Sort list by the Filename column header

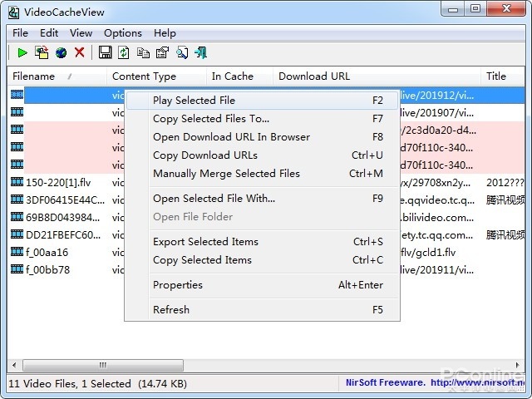(33, 76)
